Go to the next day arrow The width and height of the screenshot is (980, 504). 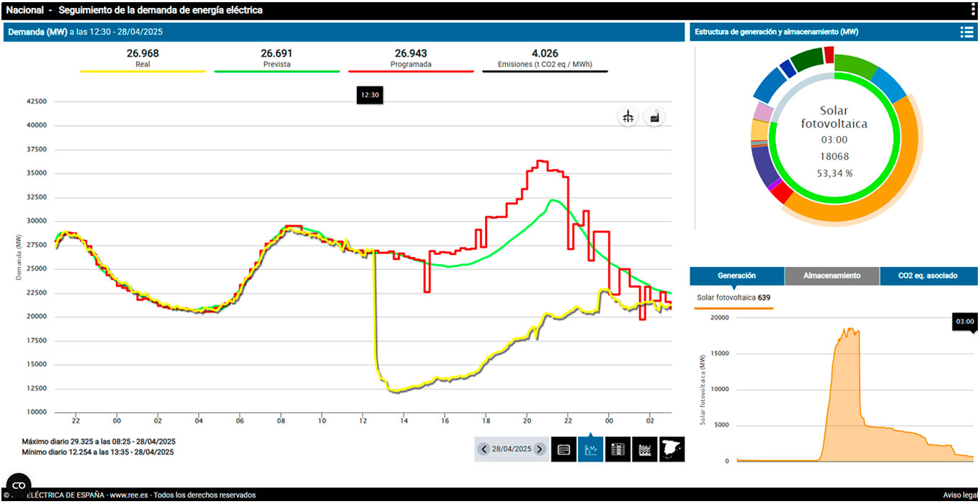(x=539, y=449)
